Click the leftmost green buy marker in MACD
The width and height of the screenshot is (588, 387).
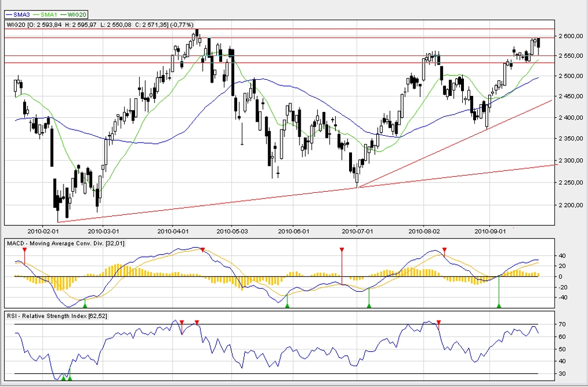pos(85,305)
